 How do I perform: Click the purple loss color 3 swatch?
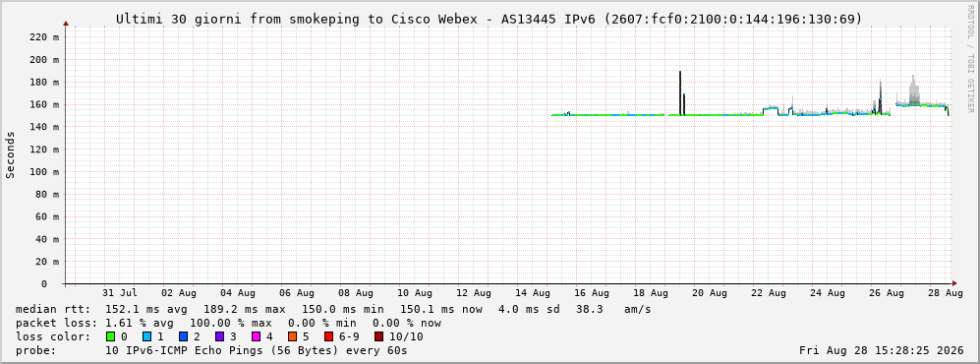(219, 336)
